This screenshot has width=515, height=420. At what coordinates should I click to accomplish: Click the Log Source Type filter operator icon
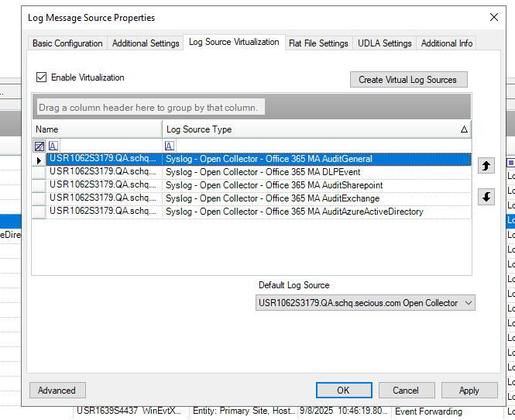tap(170, 146)
